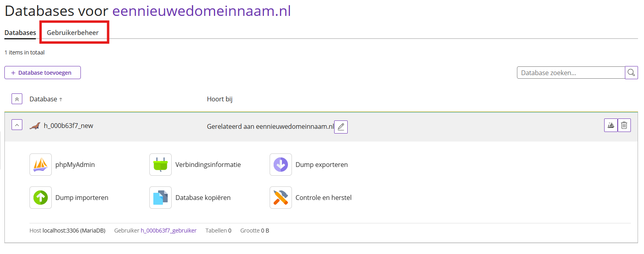This screenshot has width=644, height=254.
Task: Collapse the h_000b63f7_new database row
Action: (x=17, y=125)
